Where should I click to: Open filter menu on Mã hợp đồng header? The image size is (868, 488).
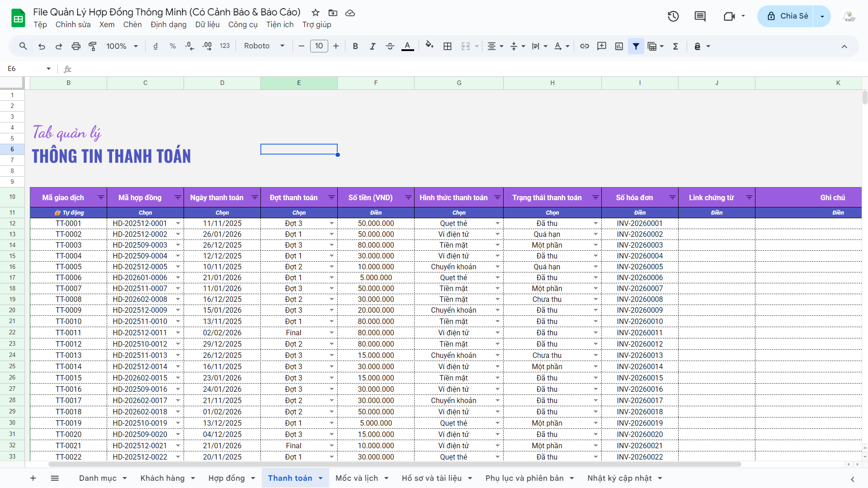coord(178,197)
